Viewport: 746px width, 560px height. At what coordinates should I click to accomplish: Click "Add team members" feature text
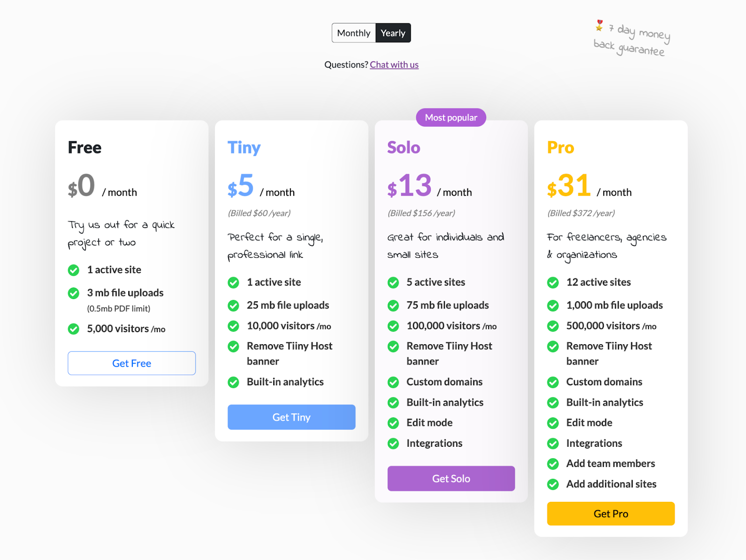611,464
